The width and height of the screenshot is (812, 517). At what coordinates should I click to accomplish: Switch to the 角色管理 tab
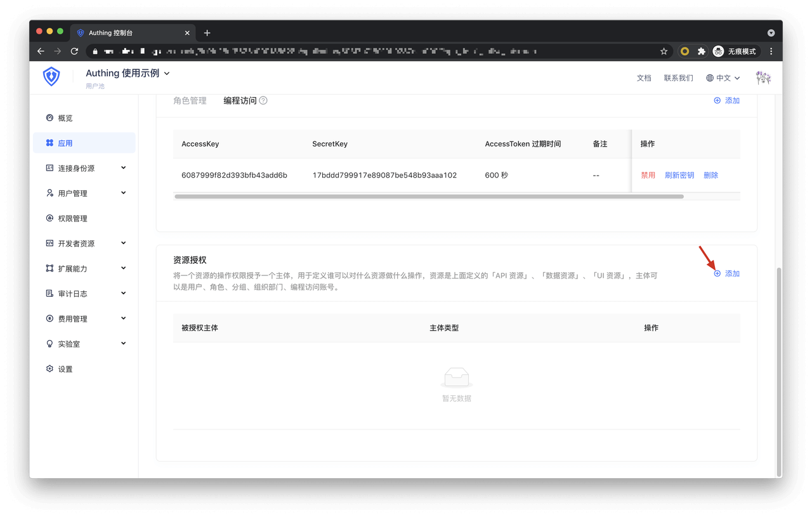click(190, 101)
